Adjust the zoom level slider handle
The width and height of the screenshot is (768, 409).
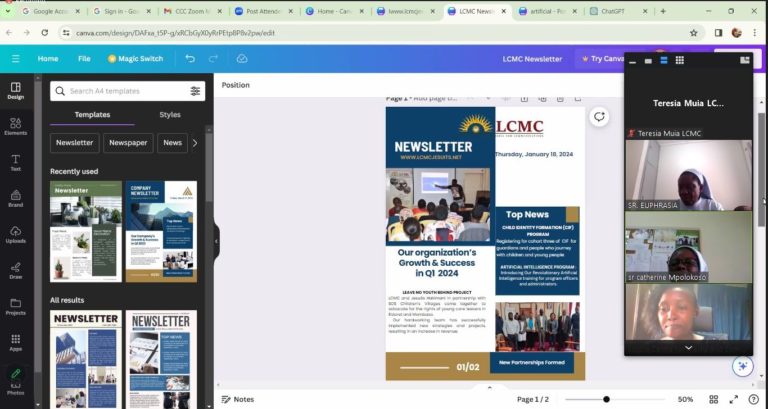click(x=606, y=399)
